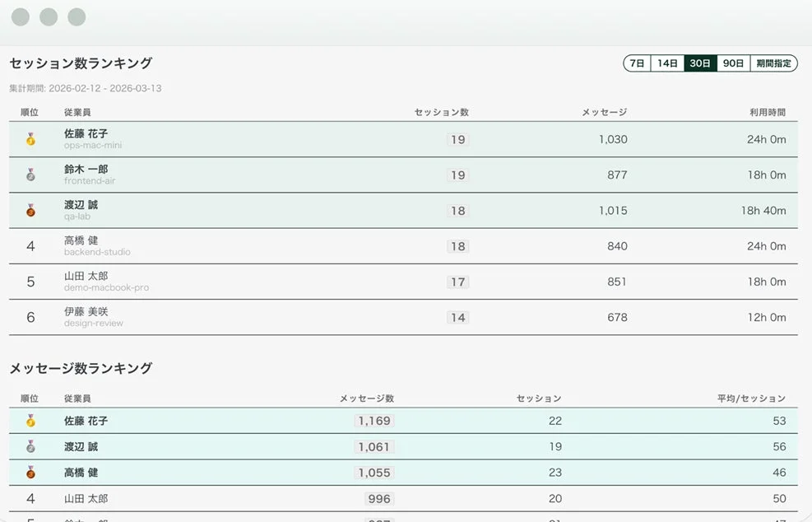Click the bronze medal icon beside 渡辺 誠
Screen dimensions: 812x522
(31, 210)
